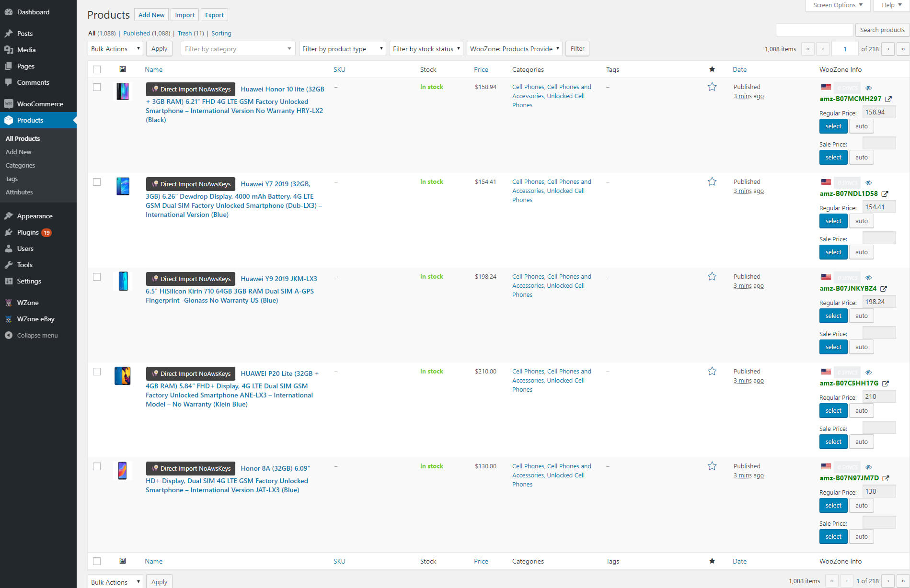Edit Regular Price field showing 158.94
This screenshot has width=910, height=588.
click(x=879, y=112)
